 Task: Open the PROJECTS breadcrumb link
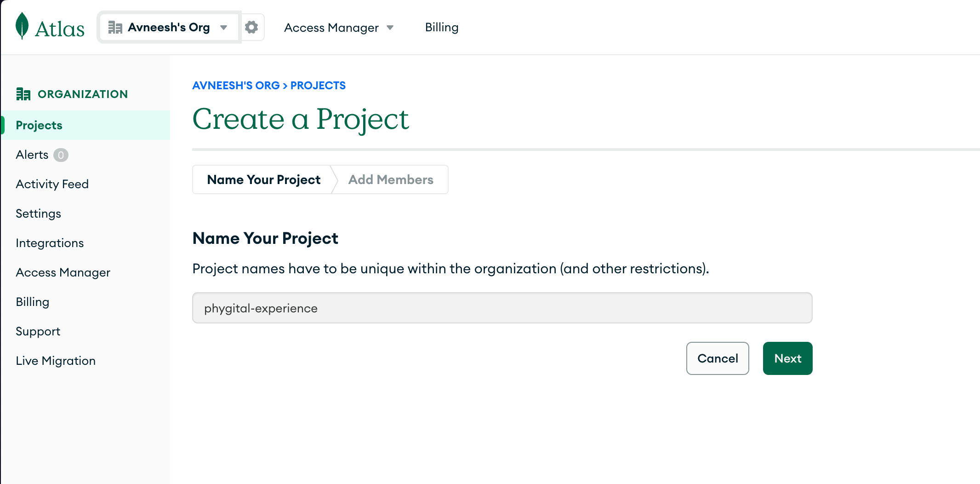[x=318, y=85]
